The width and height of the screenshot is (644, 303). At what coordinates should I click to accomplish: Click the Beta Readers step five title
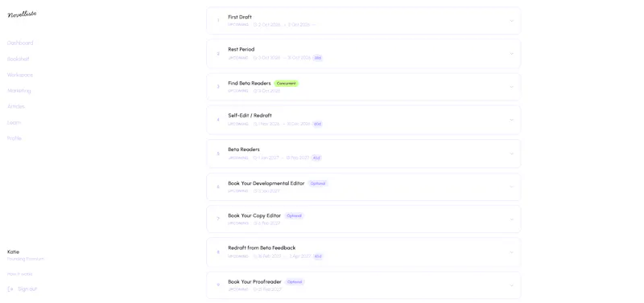[x=244, y=149]
